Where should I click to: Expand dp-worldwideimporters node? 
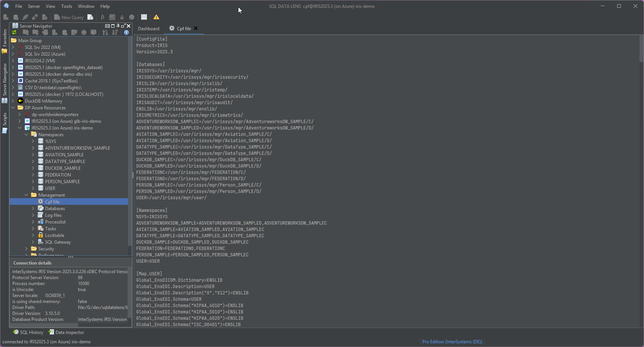tap(20, 115)
